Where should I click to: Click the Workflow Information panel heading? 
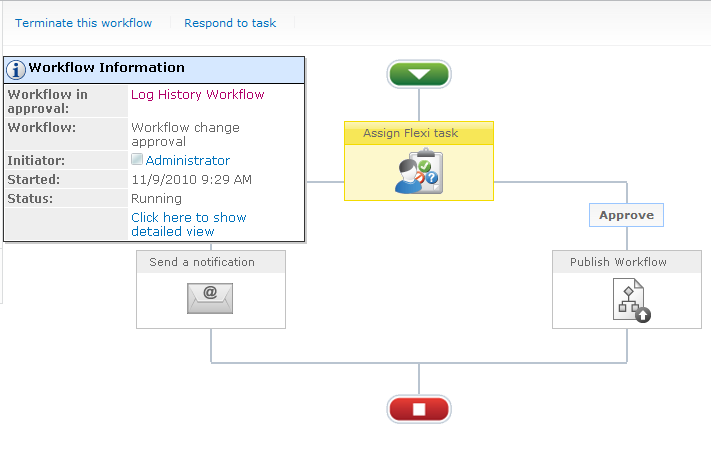[107, 68]
